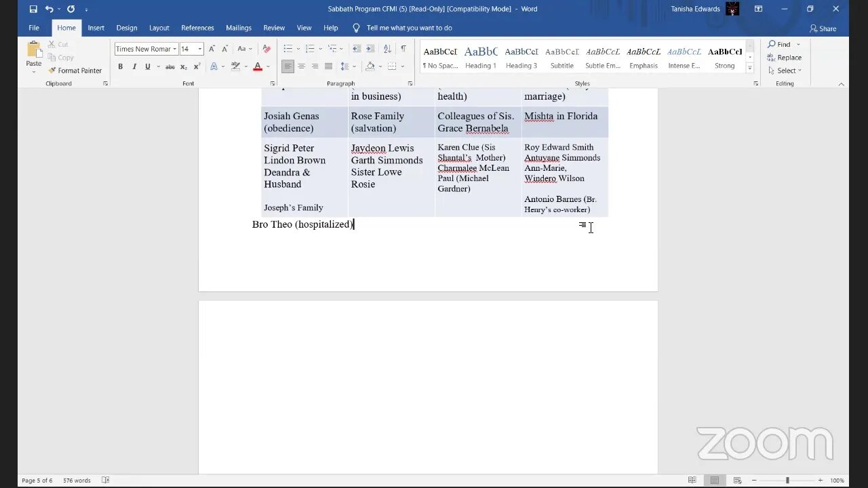868x488 pixels.
Task: Toggle Bold formatting
Action: coord(121,66)
